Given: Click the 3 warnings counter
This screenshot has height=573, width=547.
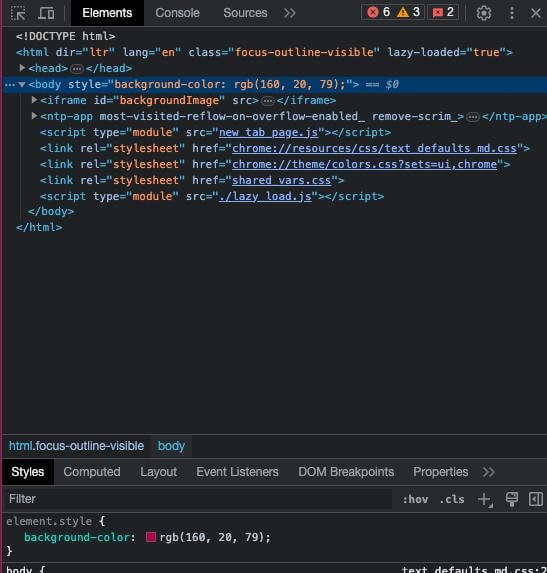Looking at the screenshot, I should click(x=409, y=12).
